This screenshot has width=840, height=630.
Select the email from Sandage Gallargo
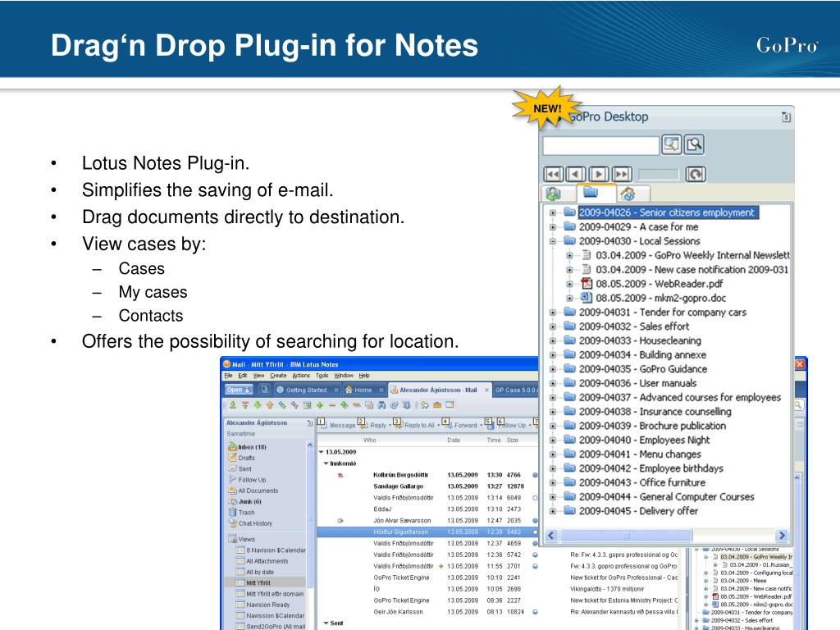pyautogui.click(x=428, y=486)
